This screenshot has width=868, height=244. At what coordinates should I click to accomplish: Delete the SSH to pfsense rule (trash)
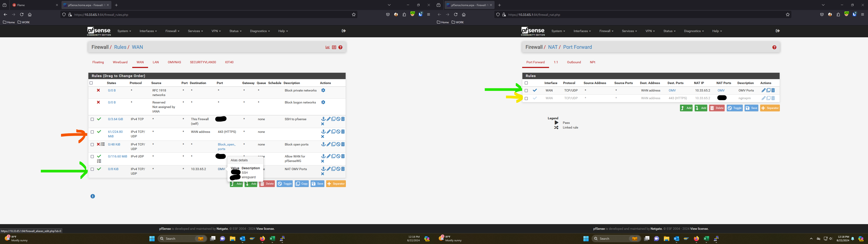point(343,119)
